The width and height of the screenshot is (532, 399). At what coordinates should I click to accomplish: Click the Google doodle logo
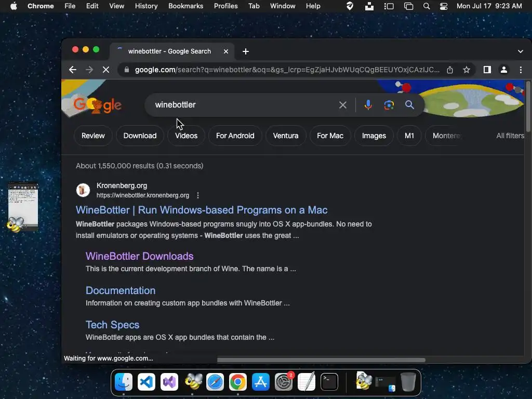click(x=97, y=105)
